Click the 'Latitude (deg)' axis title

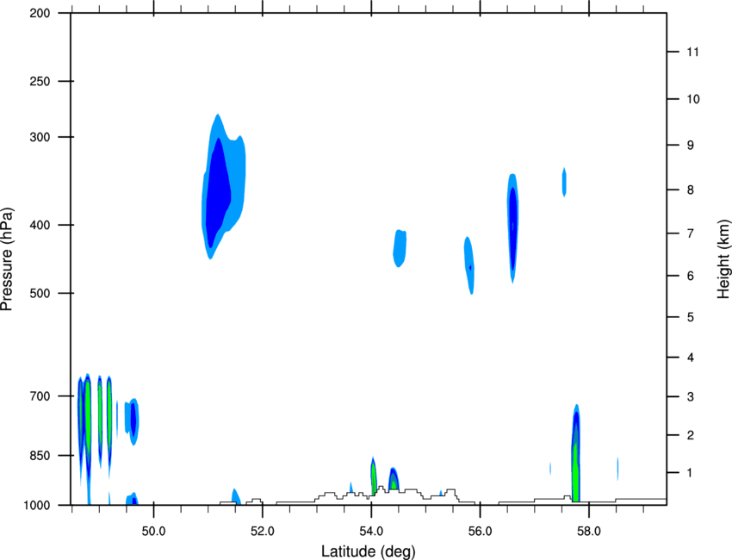point(368,551)
